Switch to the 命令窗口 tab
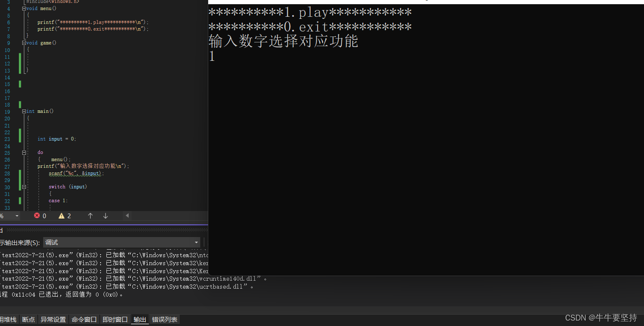The height and width of the screenshot is (326, 644). click(84, 320)
